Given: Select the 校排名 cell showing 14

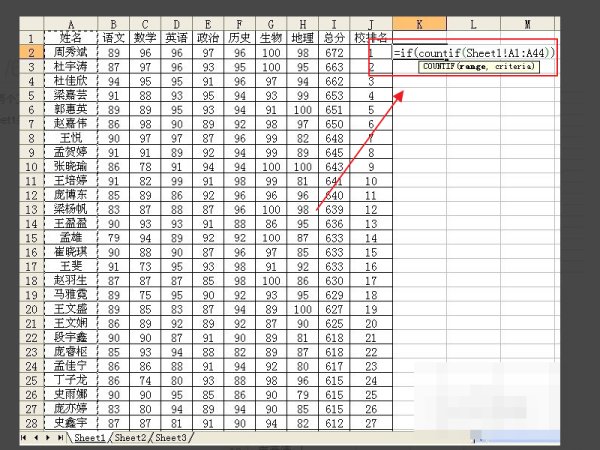Looking at the screenshot, I should coord(371,238).
